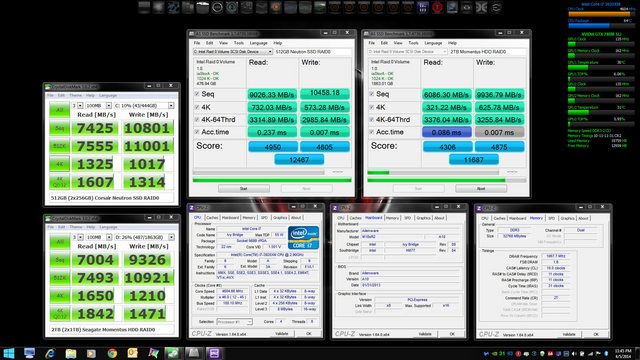The height and width of the screenshot is (360, 640).
Task: Open Windows Media Player from the taskbar
Action: 91,353
